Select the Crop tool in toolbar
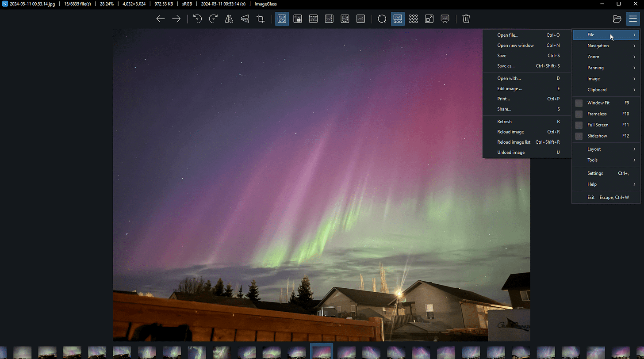The width and height of the screenshot is (644, 359). 261,19
